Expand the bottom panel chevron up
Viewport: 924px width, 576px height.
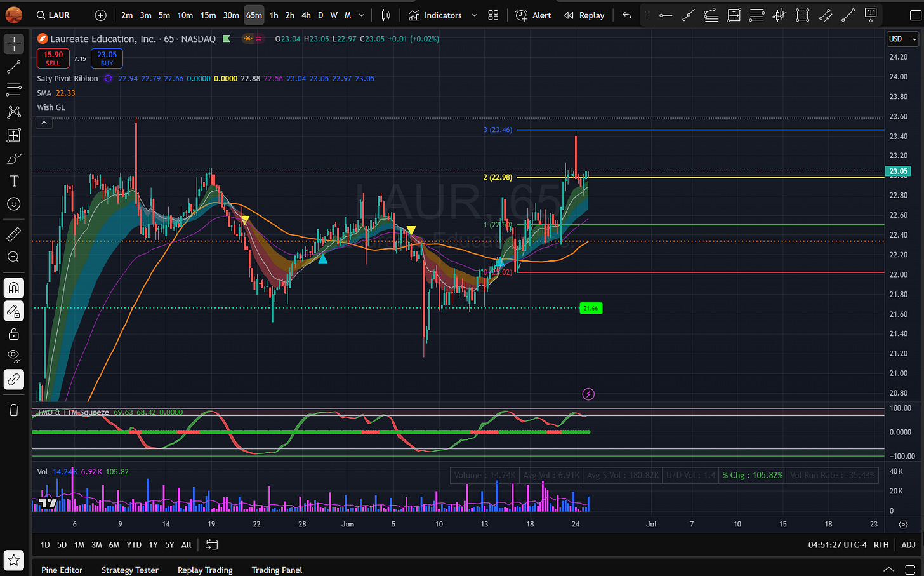[889, 570]
